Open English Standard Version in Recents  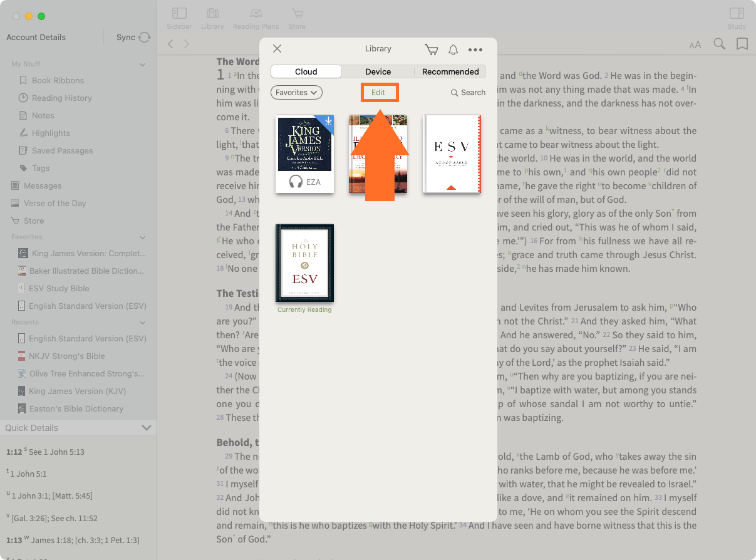(x=82, y=338)
